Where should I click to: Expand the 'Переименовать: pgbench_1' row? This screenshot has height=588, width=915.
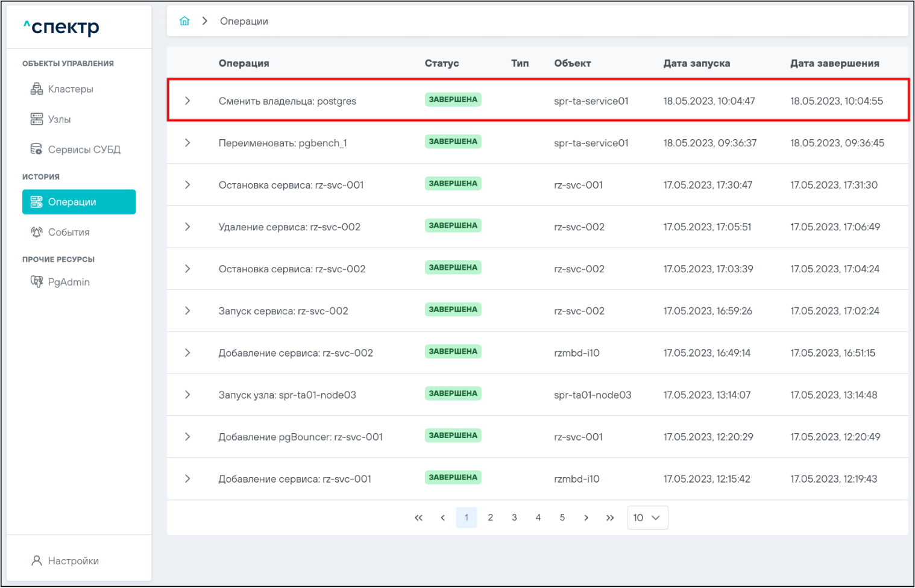pyautogui.click(x=187, y=143)
